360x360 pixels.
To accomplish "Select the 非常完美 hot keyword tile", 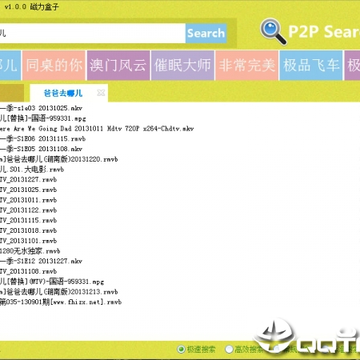I will 247,65.
